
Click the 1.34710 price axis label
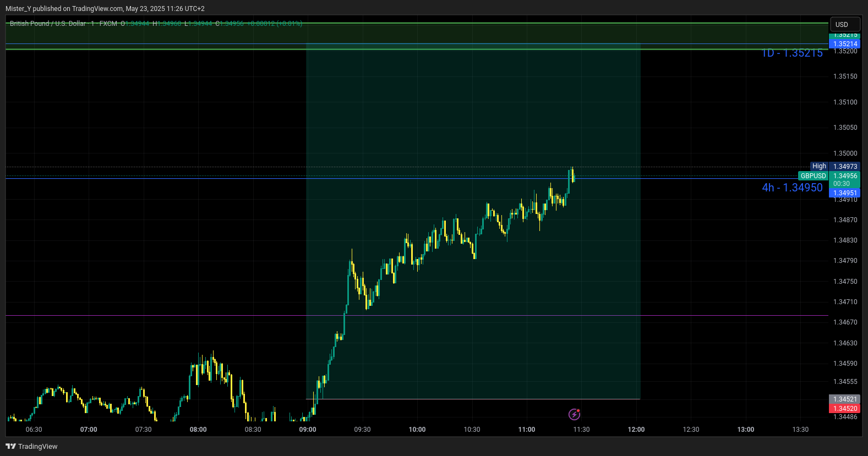(x=845, y=302)
